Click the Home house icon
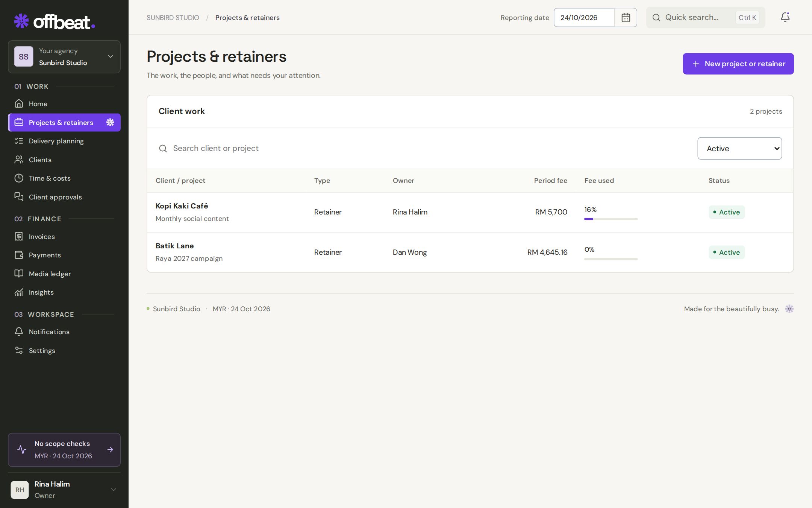The height and width of the screenshot is (508, 812). tap(19, 103)
